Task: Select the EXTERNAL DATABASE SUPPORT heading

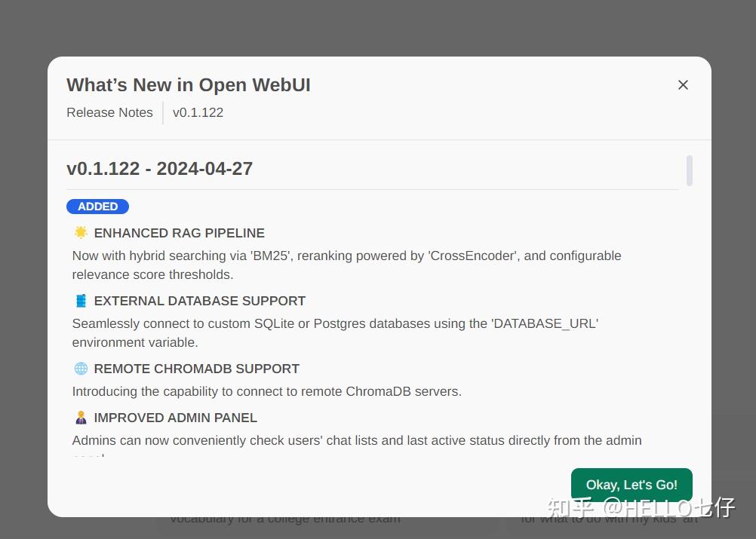Action: point(199,301)
